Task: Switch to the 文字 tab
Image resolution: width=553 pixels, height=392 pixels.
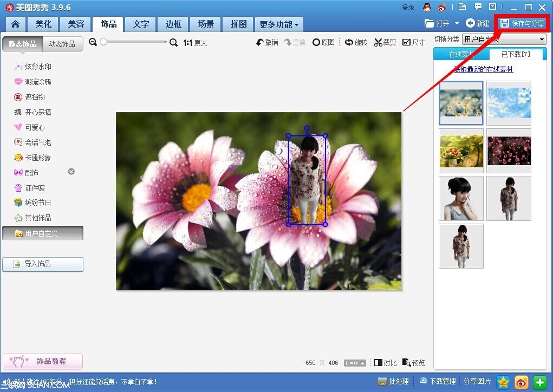Action: click(141, 24)
